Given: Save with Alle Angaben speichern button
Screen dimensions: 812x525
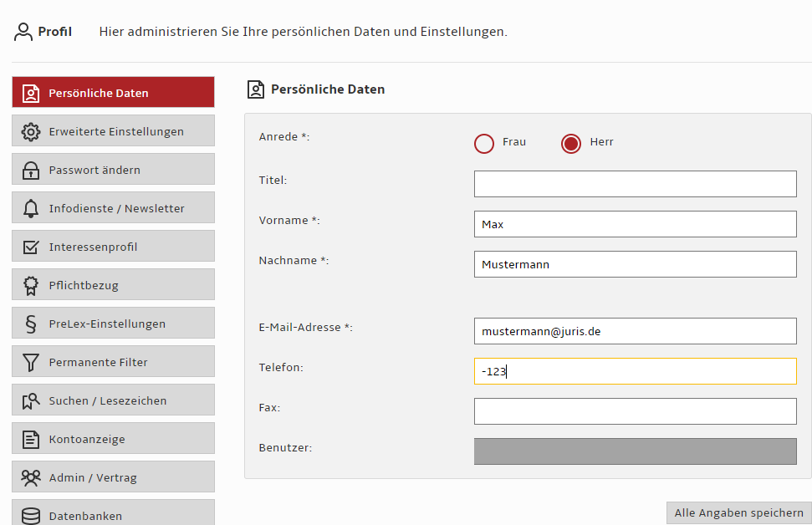Looking at the screenshot, I should 738,512.
